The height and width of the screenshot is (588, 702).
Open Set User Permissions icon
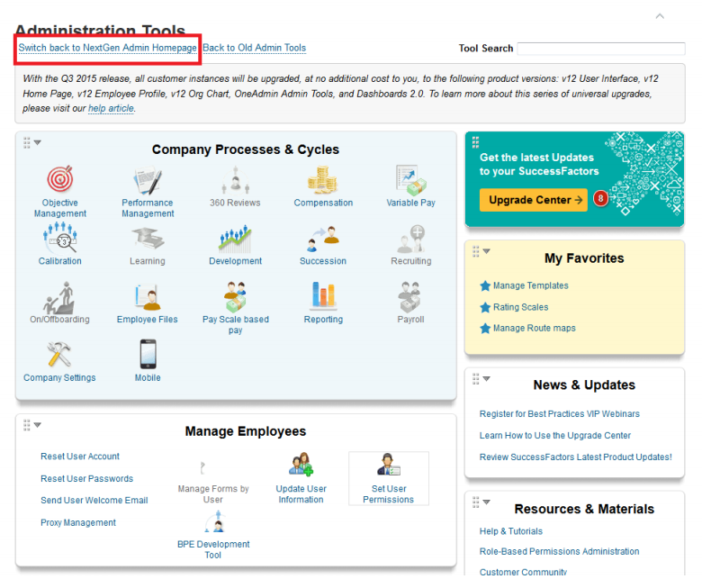[388, 464]
